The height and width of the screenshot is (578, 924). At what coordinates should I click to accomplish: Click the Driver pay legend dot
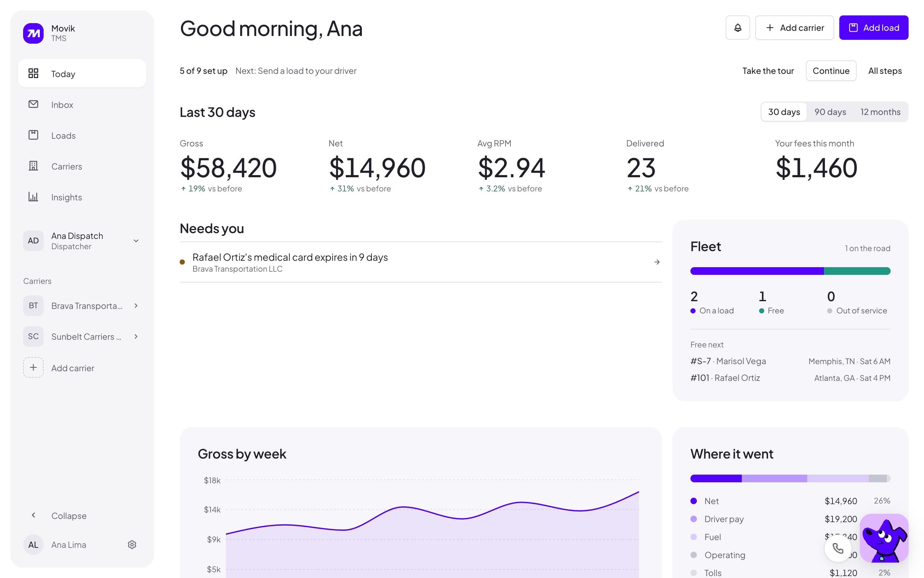pyautogui.click(x=694, y=519)
